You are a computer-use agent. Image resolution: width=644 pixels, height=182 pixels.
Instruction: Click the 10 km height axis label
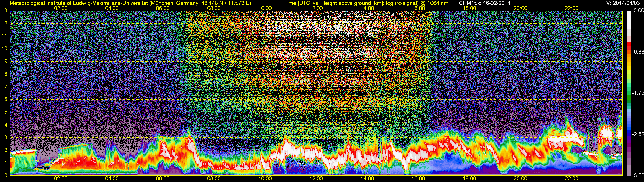[x=5, y=49]
